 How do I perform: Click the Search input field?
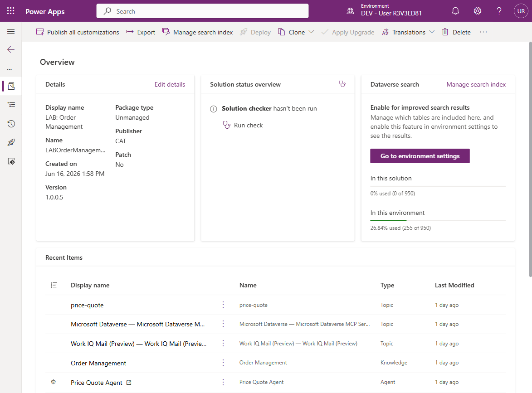click(203, 11)
